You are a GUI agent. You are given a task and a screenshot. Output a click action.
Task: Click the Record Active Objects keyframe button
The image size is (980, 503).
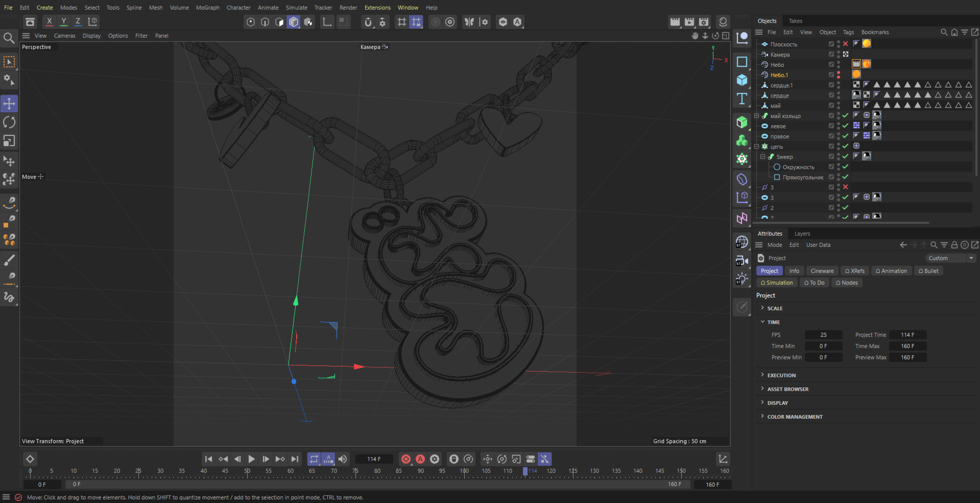[x=406, y=459]
